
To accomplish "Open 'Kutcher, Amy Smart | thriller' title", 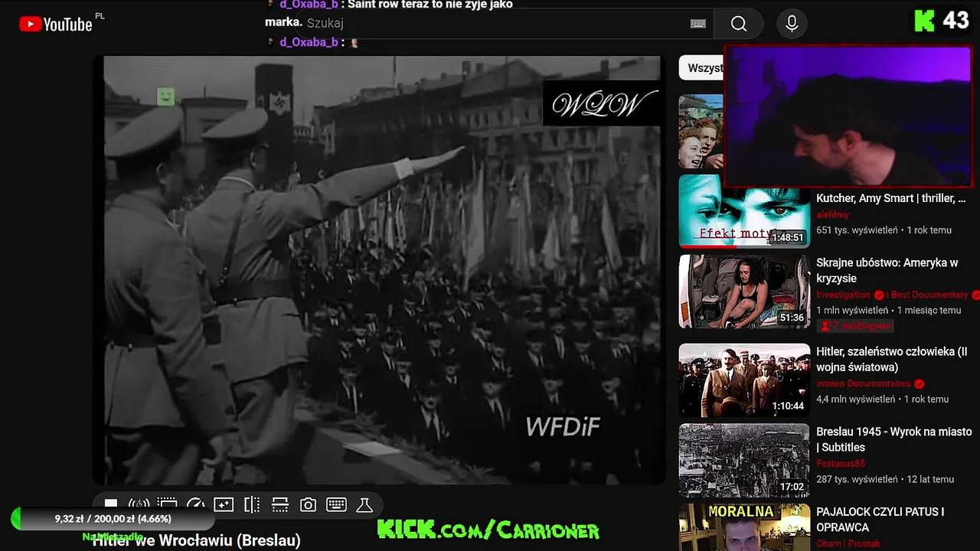I will [890, 198].
